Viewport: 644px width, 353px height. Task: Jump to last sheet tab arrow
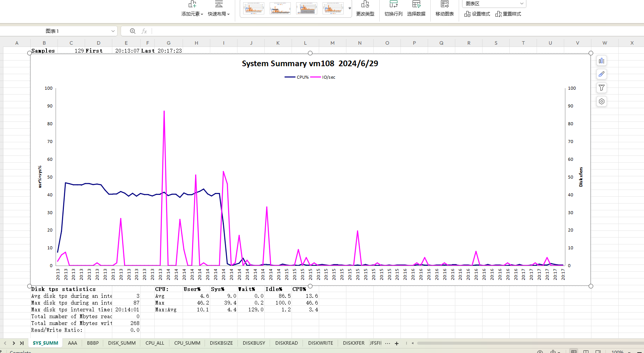point(22,343)
